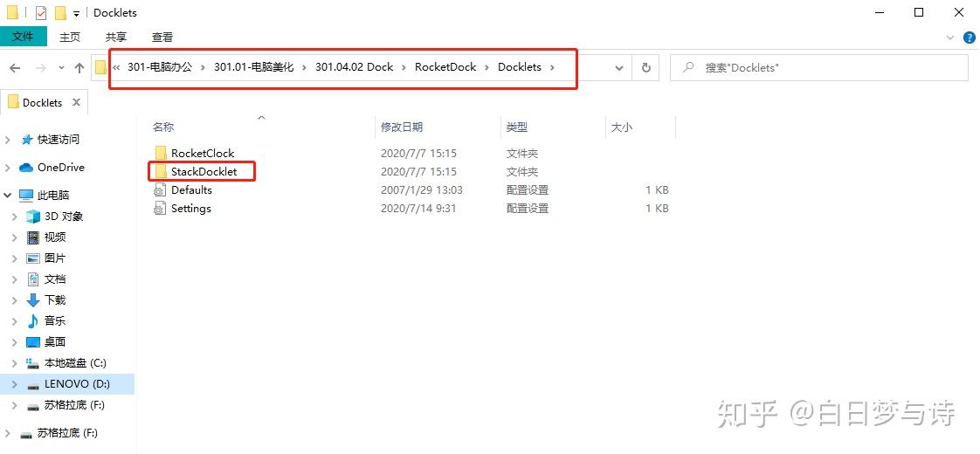980x454 pixels.
Task: Select the Defaults config file icon
Action: coord(160,189)
